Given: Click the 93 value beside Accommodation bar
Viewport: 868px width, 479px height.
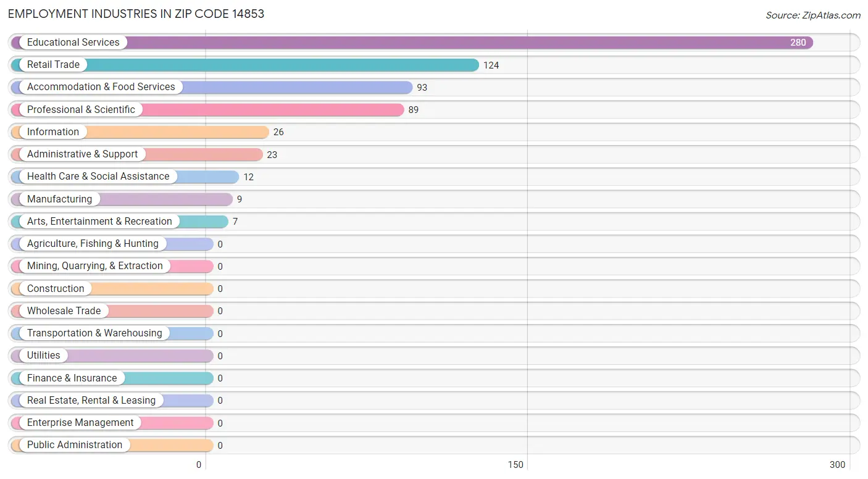Looking at the screenshot, I should [422, 88].
